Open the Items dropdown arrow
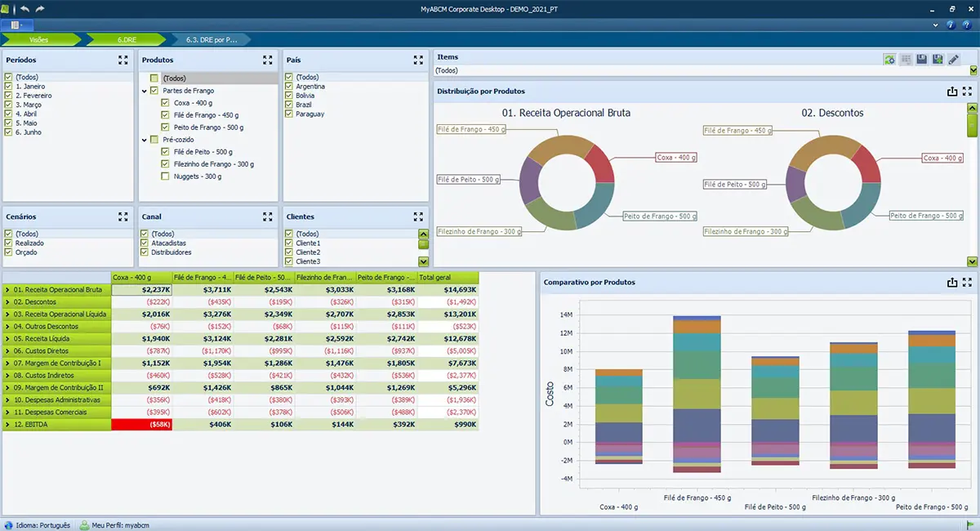 973,71
